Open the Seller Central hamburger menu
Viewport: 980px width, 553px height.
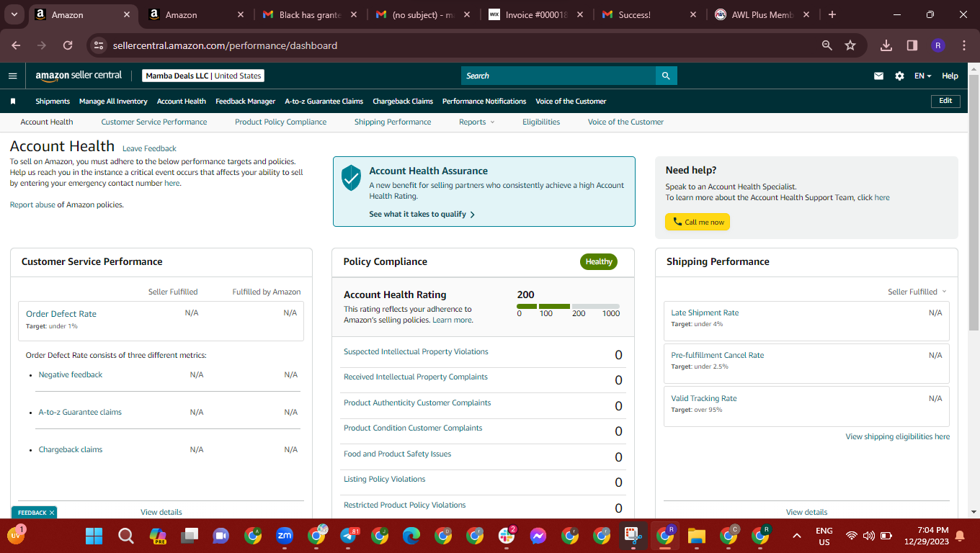(12, 76)
